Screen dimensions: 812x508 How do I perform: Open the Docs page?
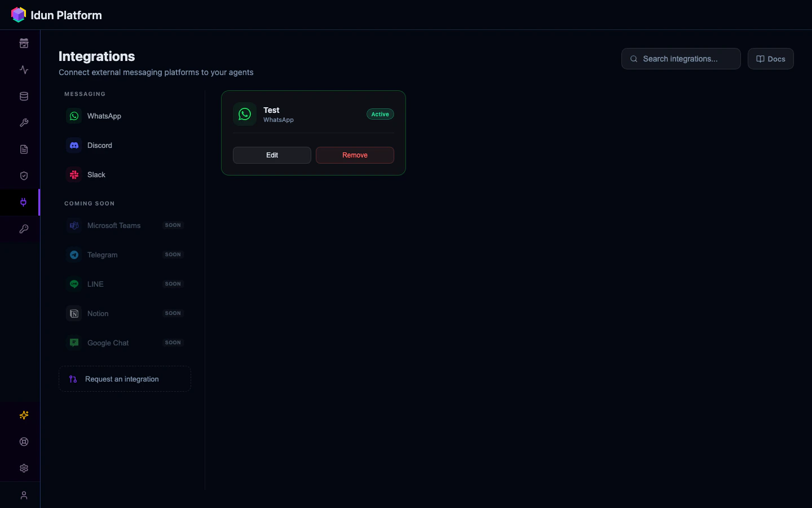pos(771,59)
